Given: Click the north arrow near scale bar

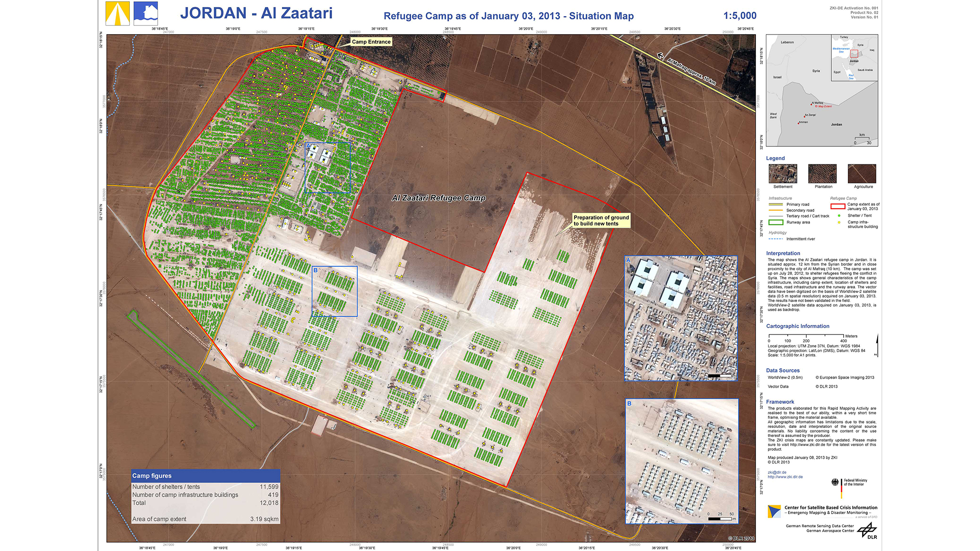Looking at the screenshot, I should [876, 345].
